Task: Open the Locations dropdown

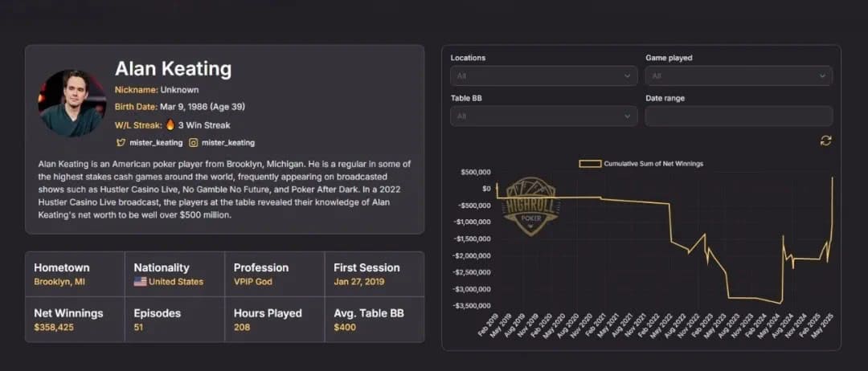Action: [544, 76]
